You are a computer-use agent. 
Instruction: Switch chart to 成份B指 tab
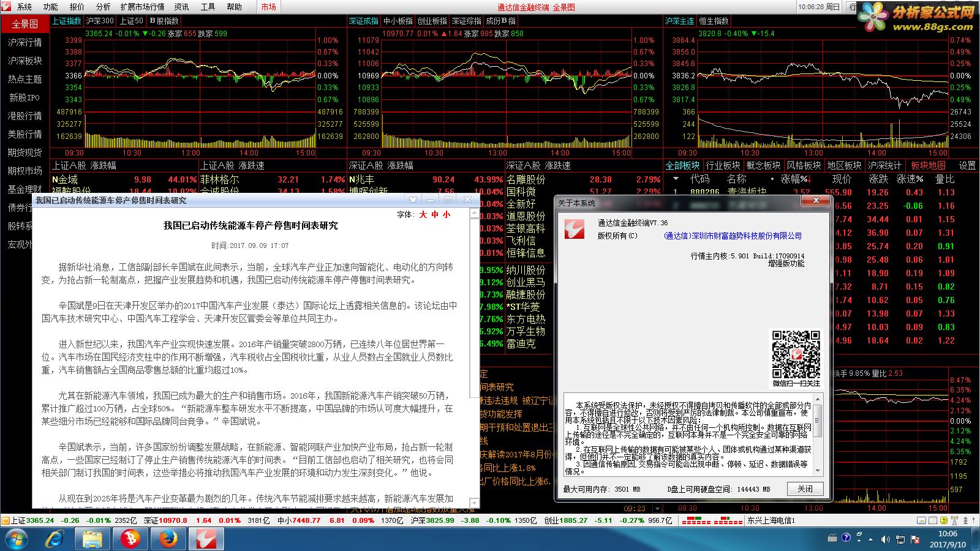coord(501,21)
